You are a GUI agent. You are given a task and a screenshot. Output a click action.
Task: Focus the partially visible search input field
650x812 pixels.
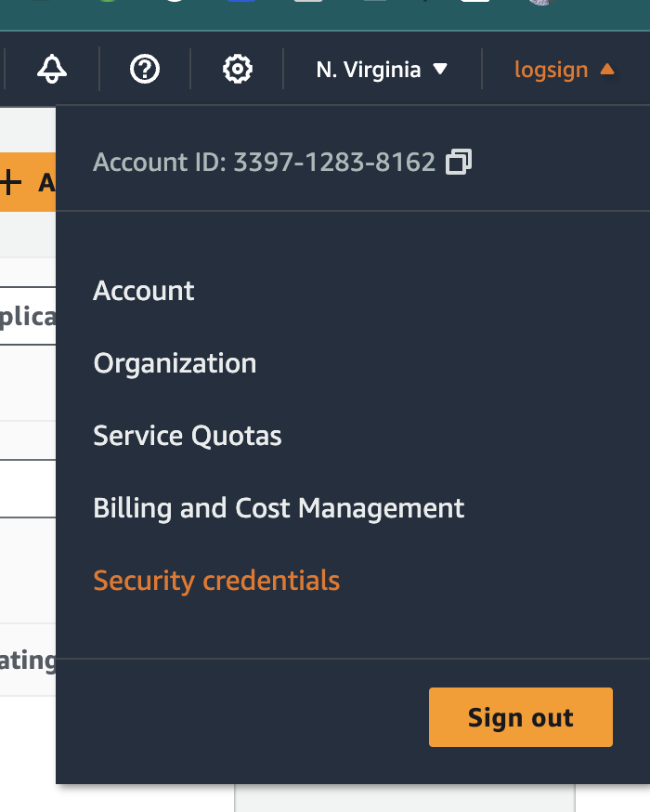click(x=28, y=316)
